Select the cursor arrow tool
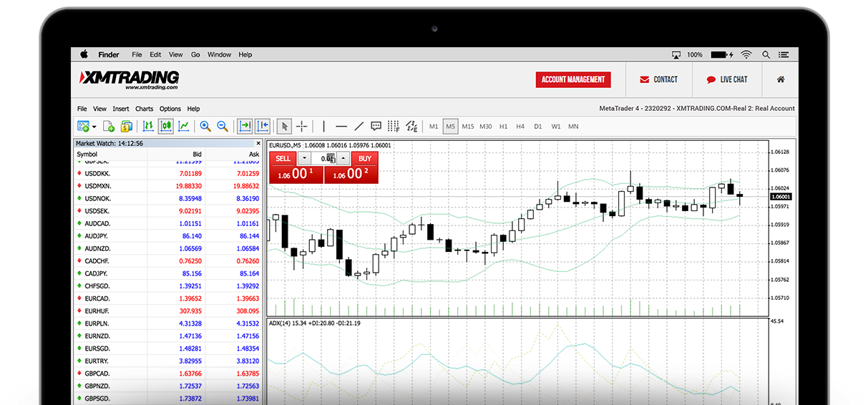Viewport: 868px width, 405px height. (285, 127)
